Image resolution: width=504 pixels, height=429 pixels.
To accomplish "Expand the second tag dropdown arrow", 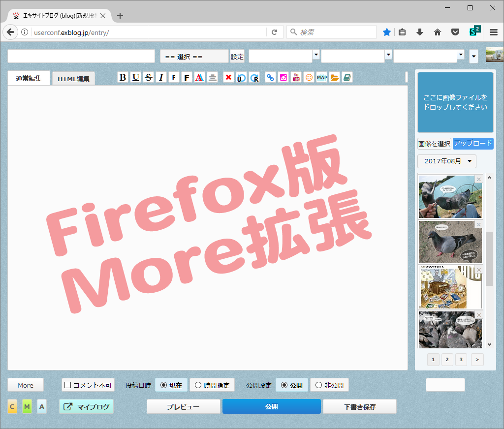I will [x=388, y=55].
